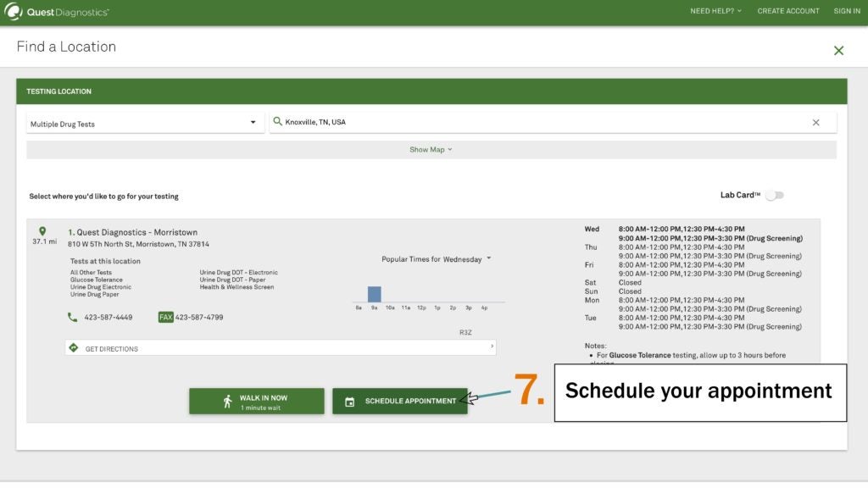Click the Morristown location pin icon

42,231
